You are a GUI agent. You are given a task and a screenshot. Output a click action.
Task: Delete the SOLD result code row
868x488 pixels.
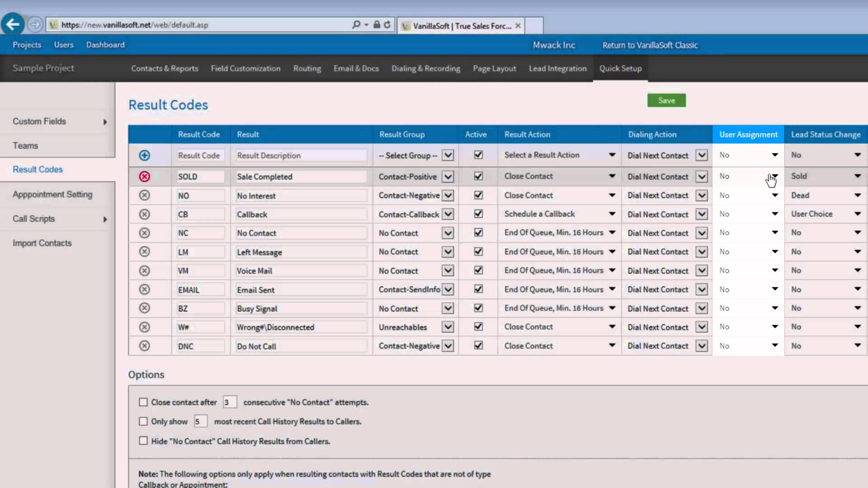[144, 176]
